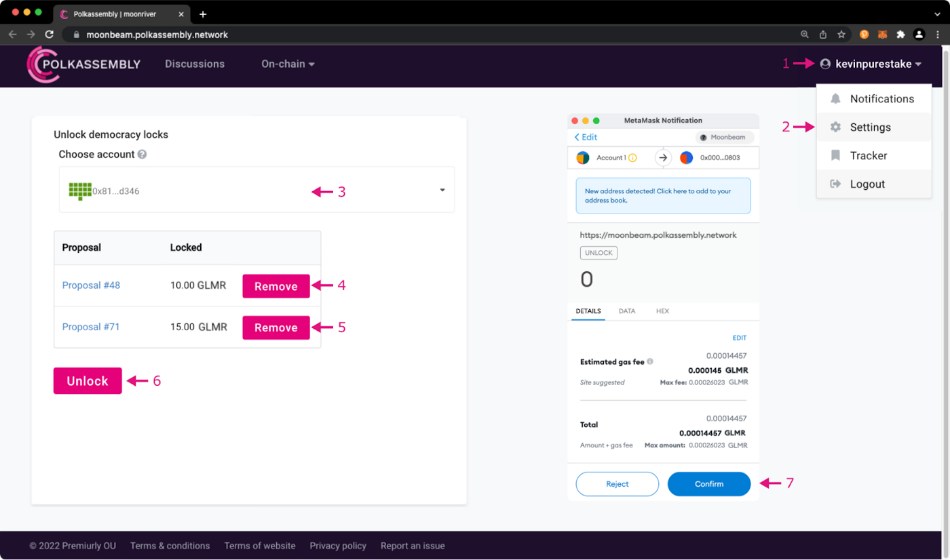Click Estimated gas fee info icon

click(650, 361)
